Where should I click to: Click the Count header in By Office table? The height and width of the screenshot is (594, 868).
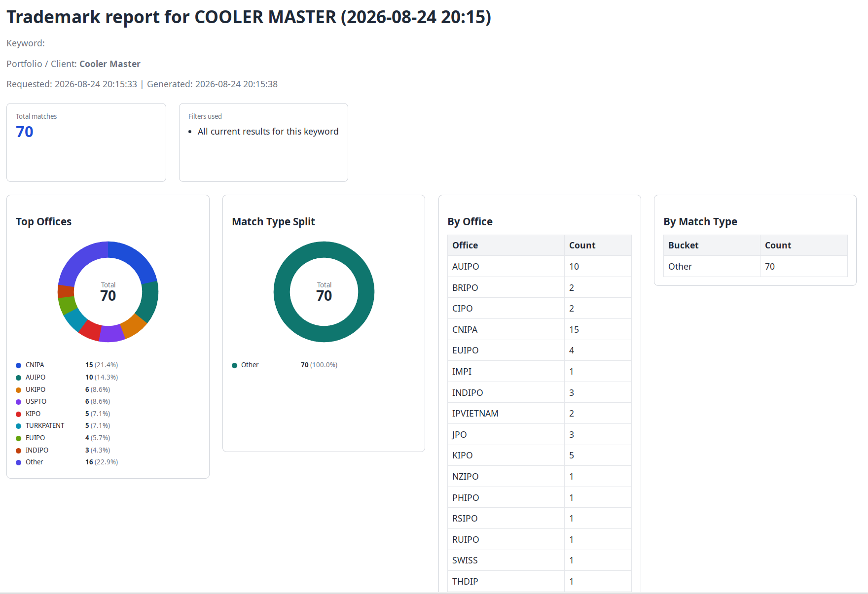[598, 245]
